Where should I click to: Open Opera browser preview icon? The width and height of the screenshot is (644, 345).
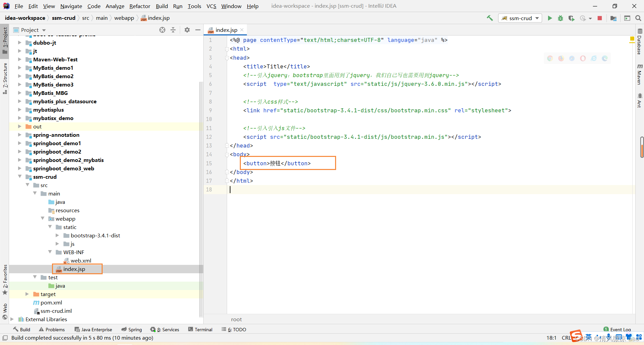[583, 58]
